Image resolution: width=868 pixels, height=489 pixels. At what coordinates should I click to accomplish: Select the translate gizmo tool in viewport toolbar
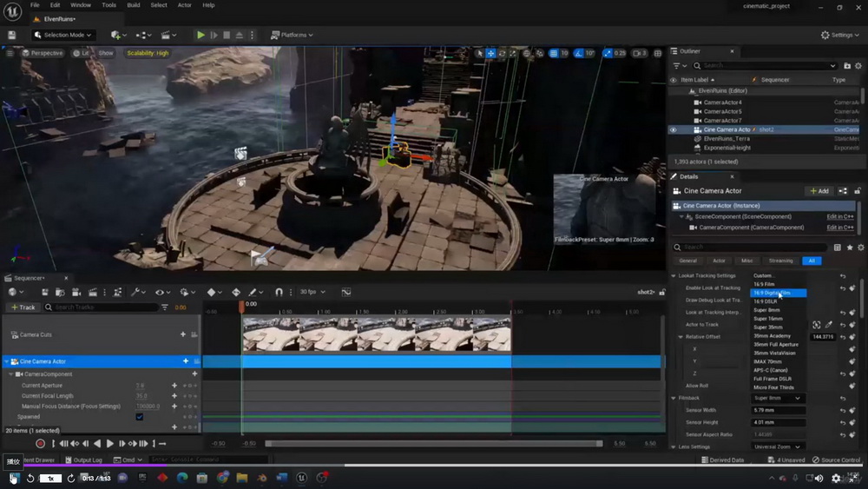click(x=490, y=53)
